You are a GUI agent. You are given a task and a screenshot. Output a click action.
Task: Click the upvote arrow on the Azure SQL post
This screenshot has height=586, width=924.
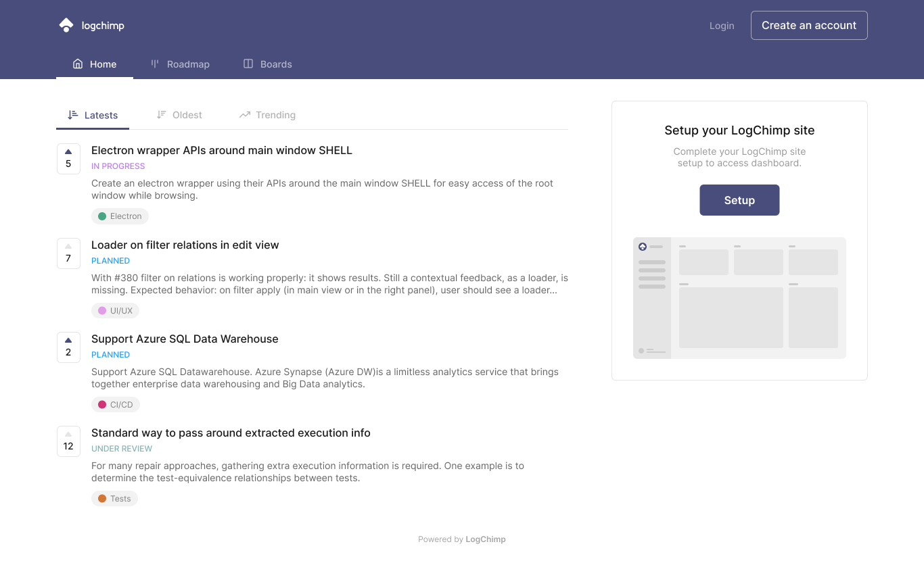[x=68, y=341]
